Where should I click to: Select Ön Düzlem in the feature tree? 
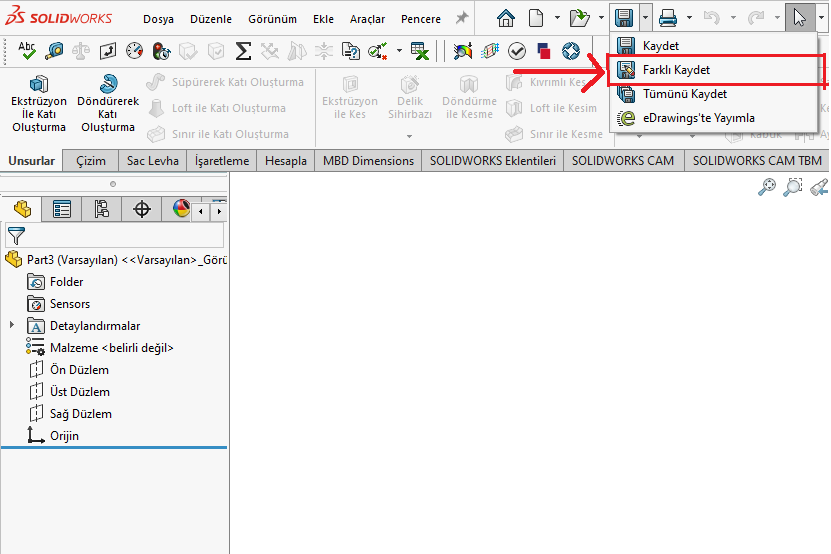pyautogui.click(x=79, y=370)
